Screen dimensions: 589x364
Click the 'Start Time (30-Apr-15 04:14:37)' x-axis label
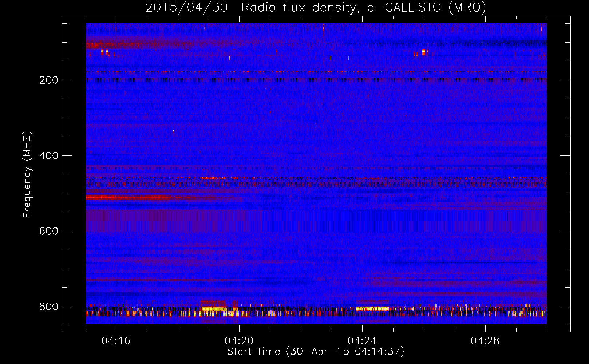click(x=316, y=352)
